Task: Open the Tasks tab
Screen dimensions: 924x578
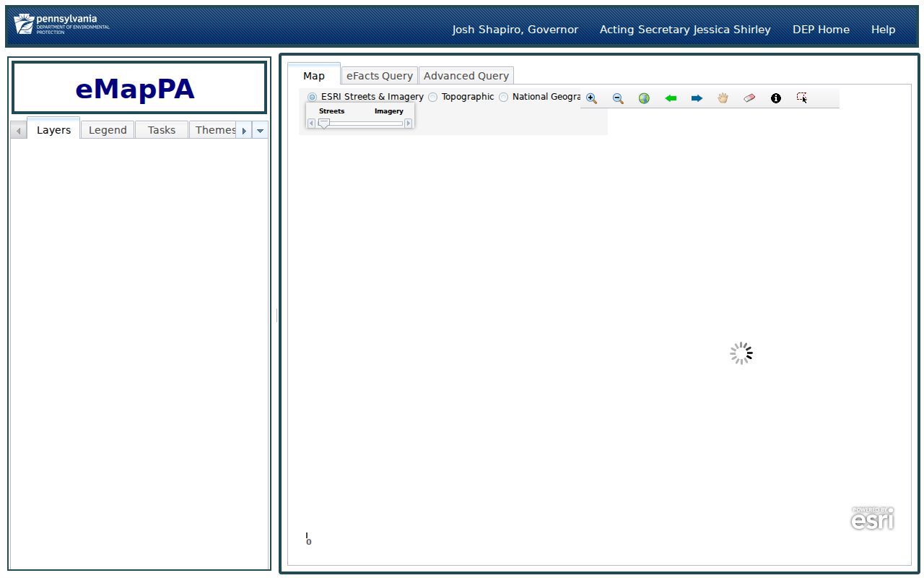Action: (x=162, y=130)
